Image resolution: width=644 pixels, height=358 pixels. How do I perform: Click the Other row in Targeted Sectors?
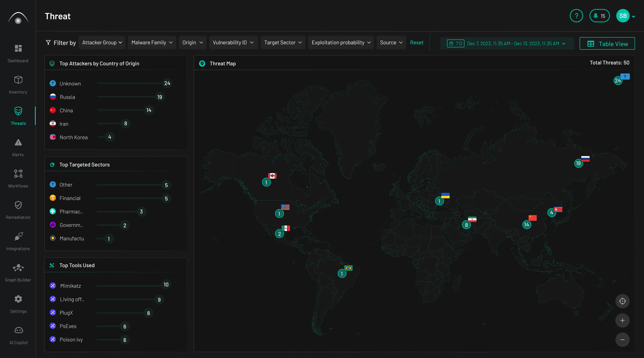click(x=110, y=185)
